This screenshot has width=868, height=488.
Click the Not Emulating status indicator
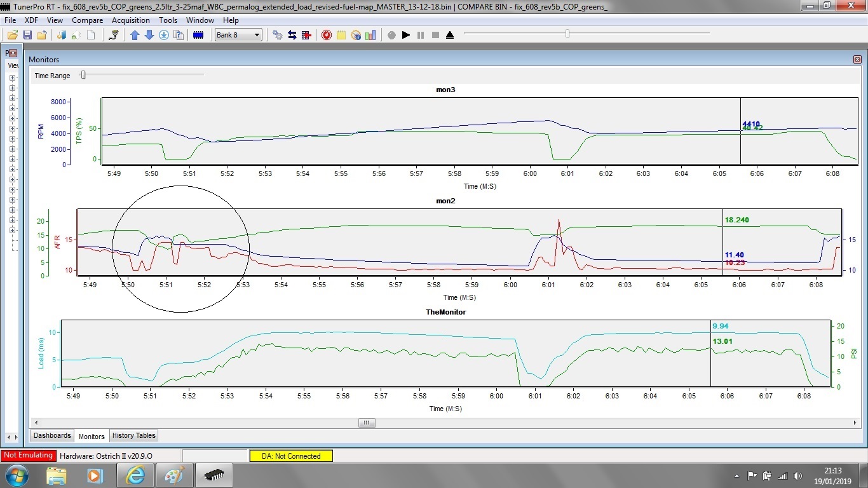coord(28,456)
